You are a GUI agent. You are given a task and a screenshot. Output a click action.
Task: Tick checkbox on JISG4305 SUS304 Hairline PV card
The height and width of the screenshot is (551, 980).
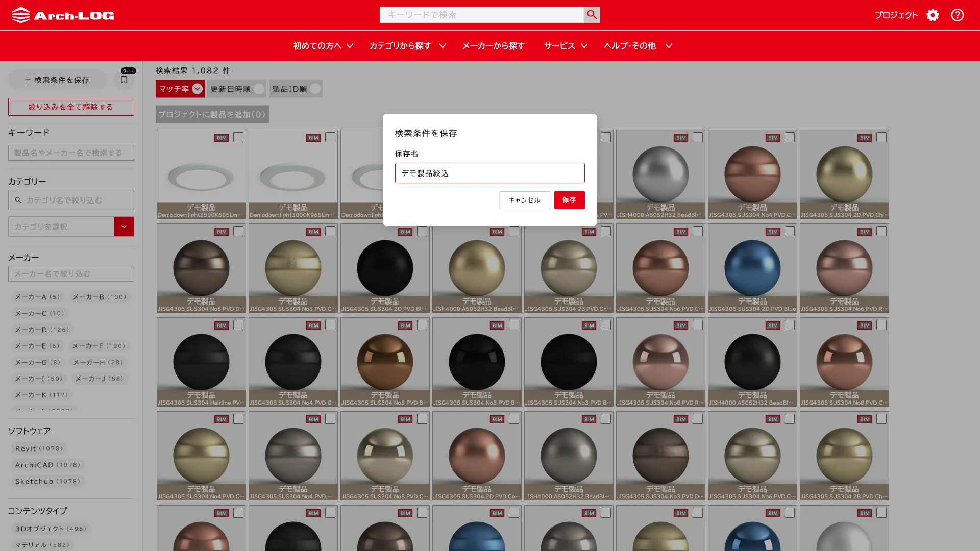click(238, 325)
